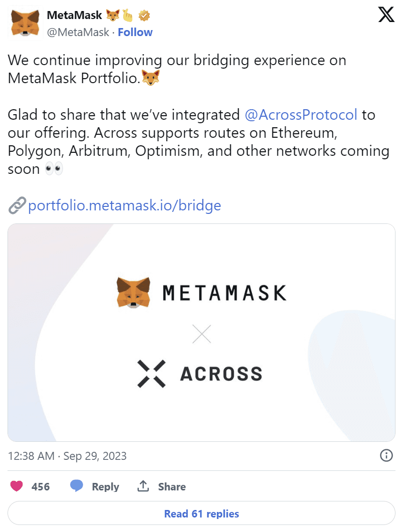This screenshot has height=532, width=400.
Task: Open the X logo in the corner
Action: tap(386, 16)
